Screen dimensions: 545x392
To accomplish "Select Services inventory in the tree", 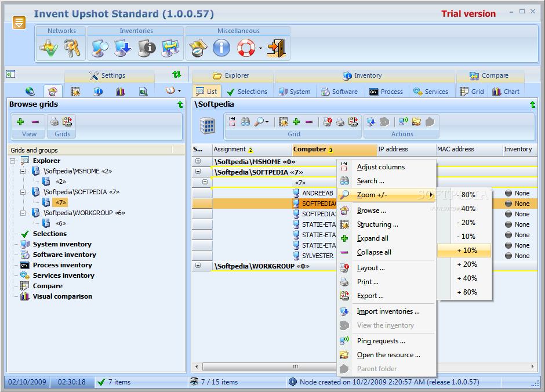I will pyautogui.click(x=64, y=275).
